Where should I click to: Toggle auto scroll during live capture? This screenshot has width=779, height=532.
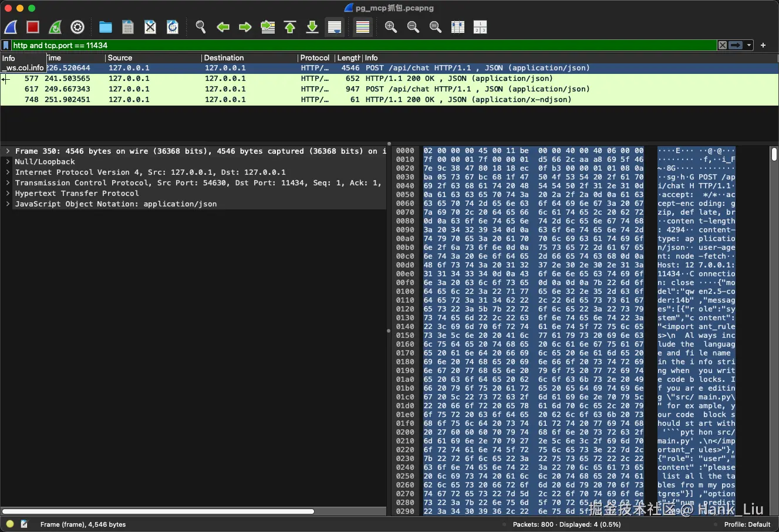tap(335, 27)
